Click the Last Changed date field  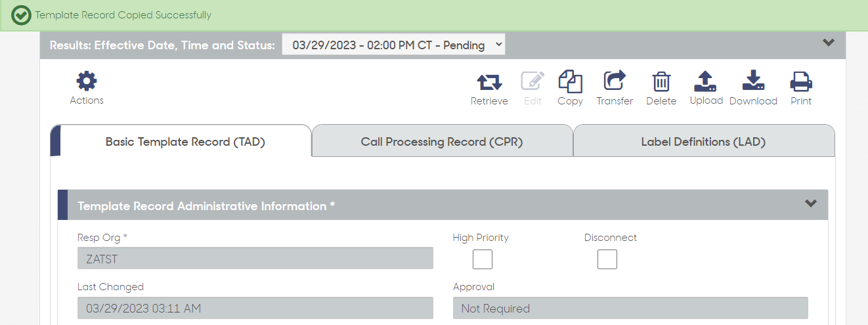255,308
